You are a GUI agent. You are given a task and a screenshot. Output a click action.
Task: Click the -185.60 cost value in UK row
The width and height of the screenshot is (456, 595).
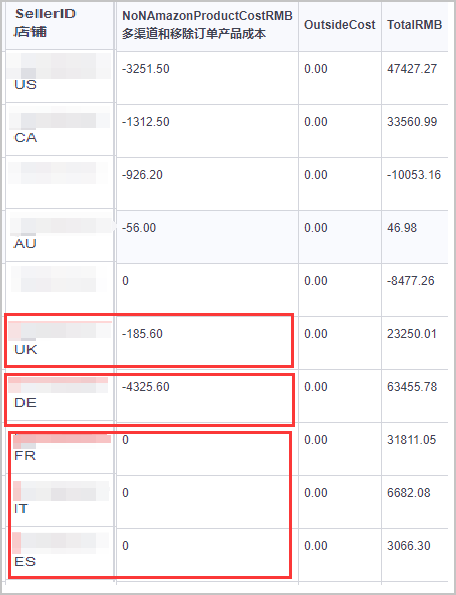(x=142, y=334)
